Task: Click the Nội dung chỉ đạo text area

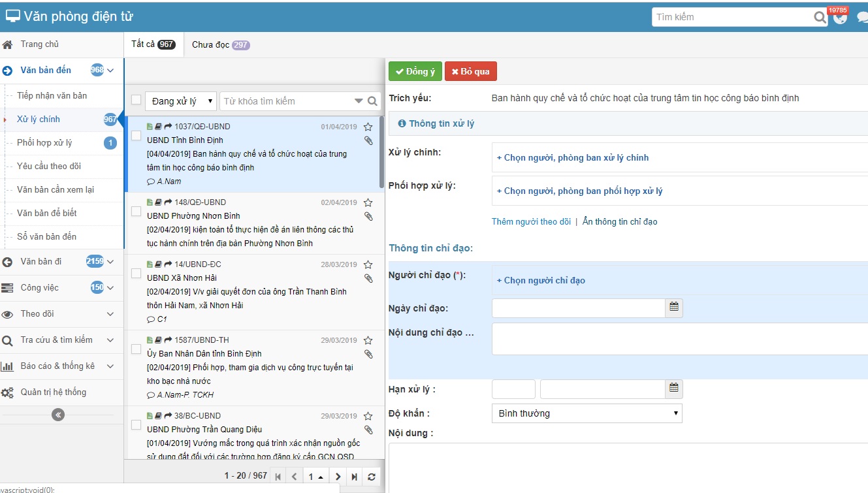Action: (x=680, y=339)
